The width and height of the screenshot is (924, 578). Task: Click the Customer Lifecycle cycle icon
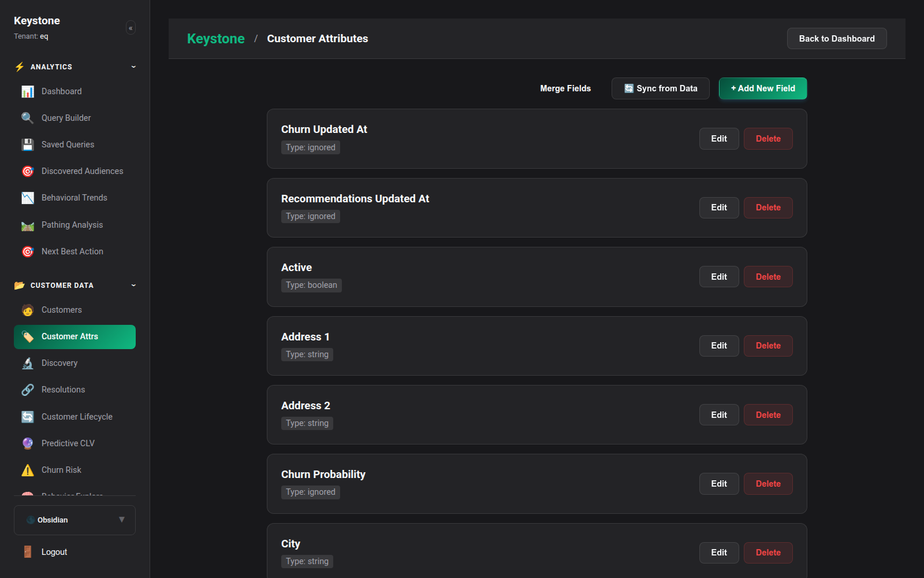point(28,417)
